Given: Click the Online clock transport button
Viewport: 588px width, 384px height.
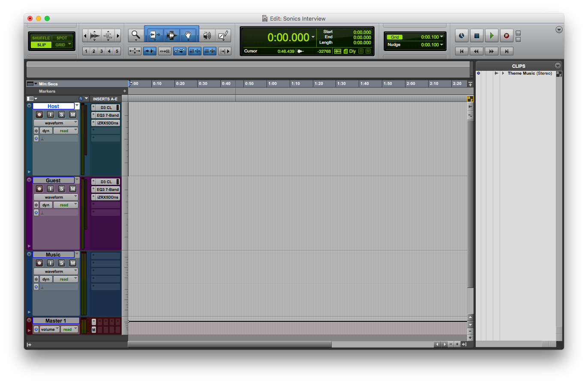Looking at the screenshot, I should pos(462,36).
